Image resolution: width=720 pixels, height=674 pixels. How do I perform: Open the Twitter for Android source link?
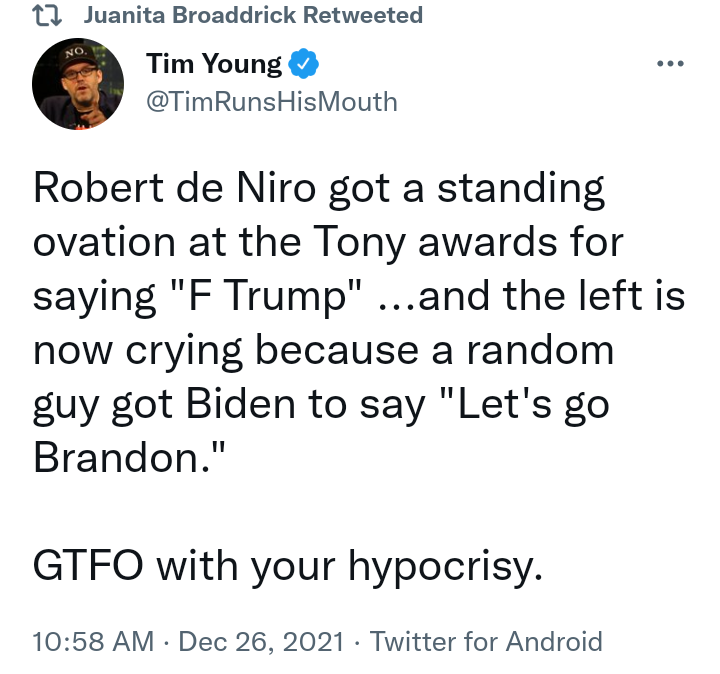[x=486, y=641]
